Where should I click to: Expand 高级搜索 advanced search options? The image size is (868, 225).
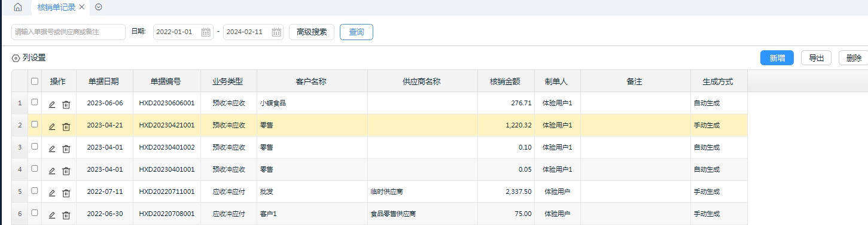[312, 32]
